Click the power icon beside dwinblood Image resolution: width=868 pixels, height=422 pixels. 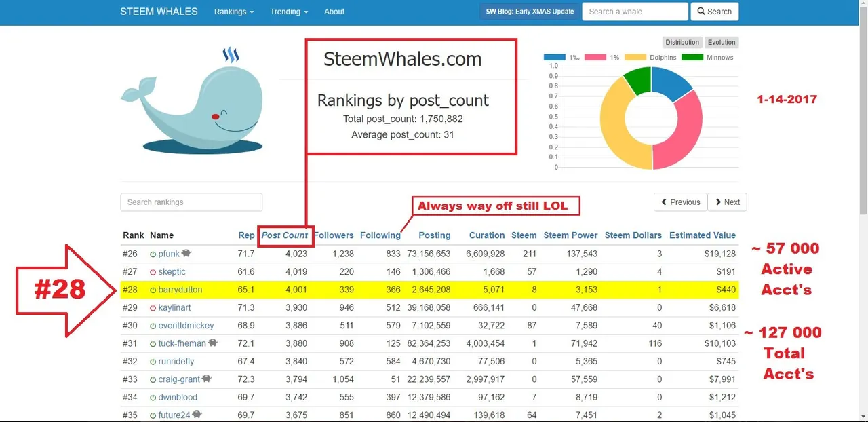tap(153, 398)
